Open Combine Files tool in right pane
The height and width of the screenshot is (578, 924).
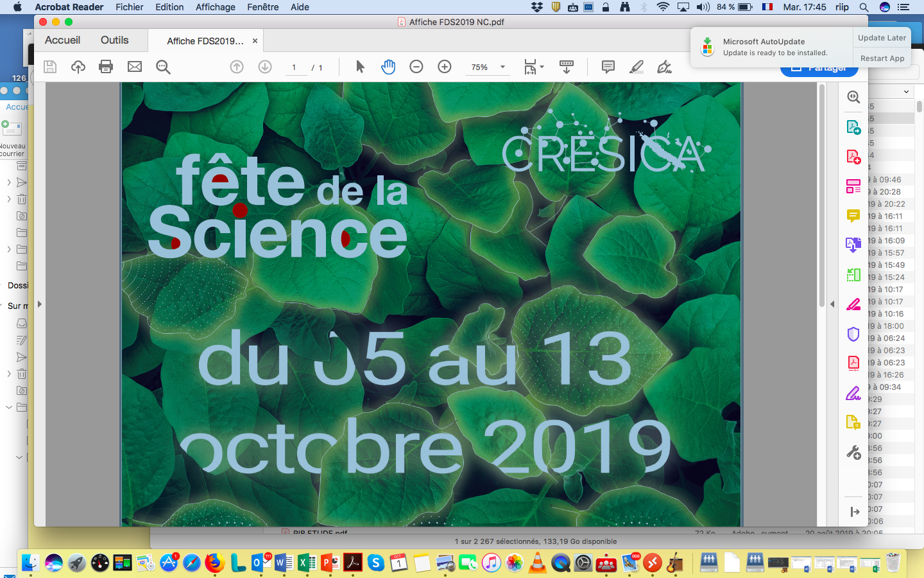(x=853, y=245)
